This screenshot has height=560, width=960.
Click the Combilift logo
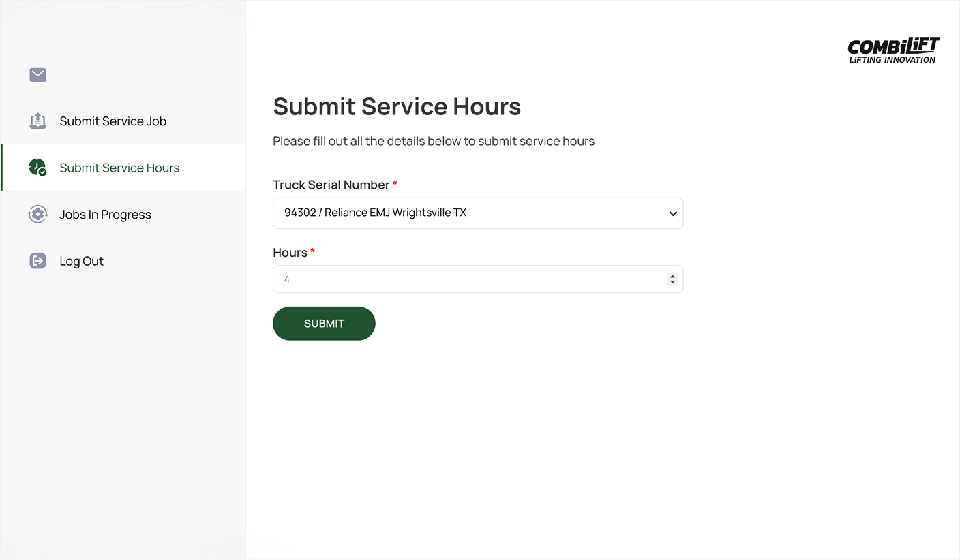[x=892, y=51]
